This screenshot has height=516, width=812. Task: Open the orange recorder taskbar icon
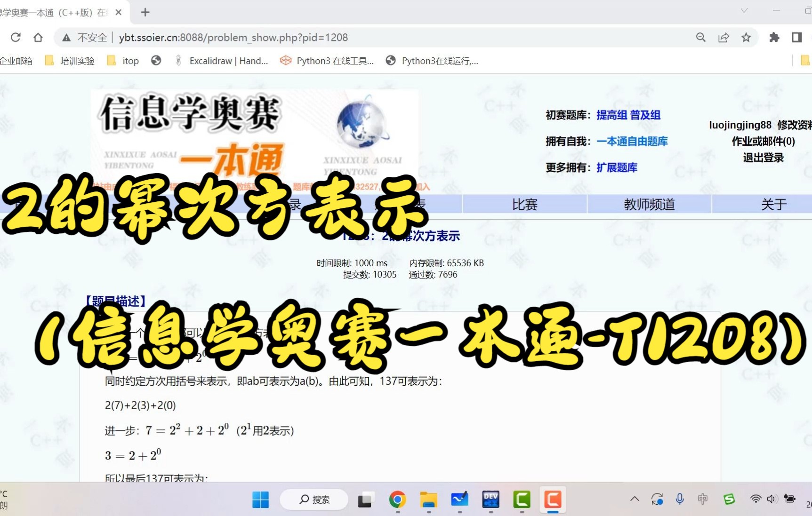(x=553, y=500)
